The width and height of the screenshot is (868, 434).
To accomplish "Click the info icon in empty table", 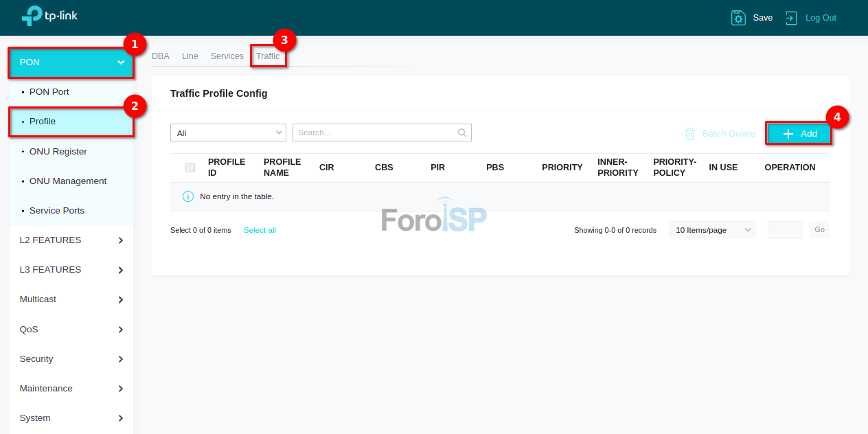I will click(188, 196).
